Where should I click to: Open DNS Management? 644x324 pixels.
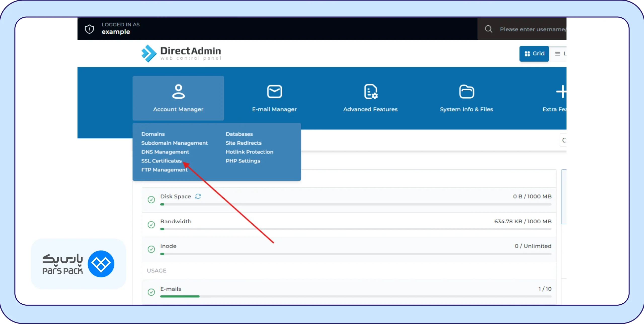coord(165,152)
